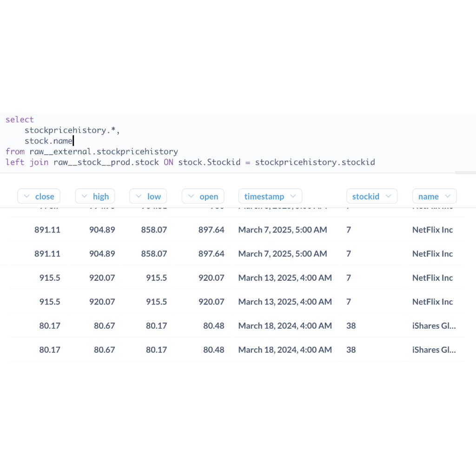Screen dimensions: 476x476
Task: Click the "stockpricehistory.*," line in the query
Action: coord(72,130)
